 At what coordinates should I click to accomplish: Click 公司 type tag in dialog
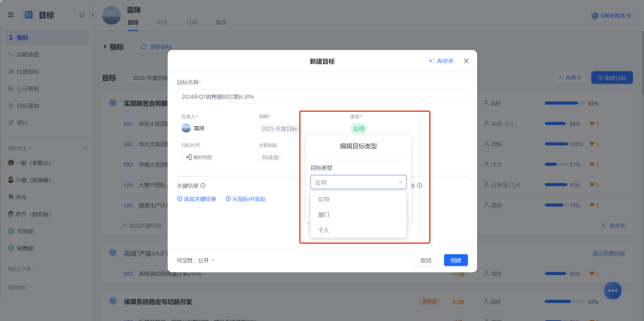[358, 128]
